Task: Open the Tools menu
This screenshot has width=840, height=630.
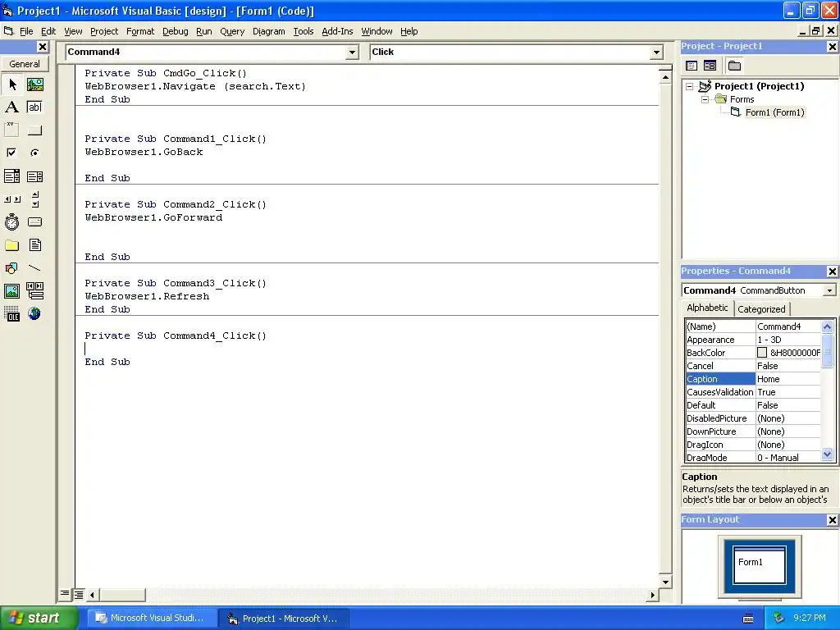Action: (304, 32)
